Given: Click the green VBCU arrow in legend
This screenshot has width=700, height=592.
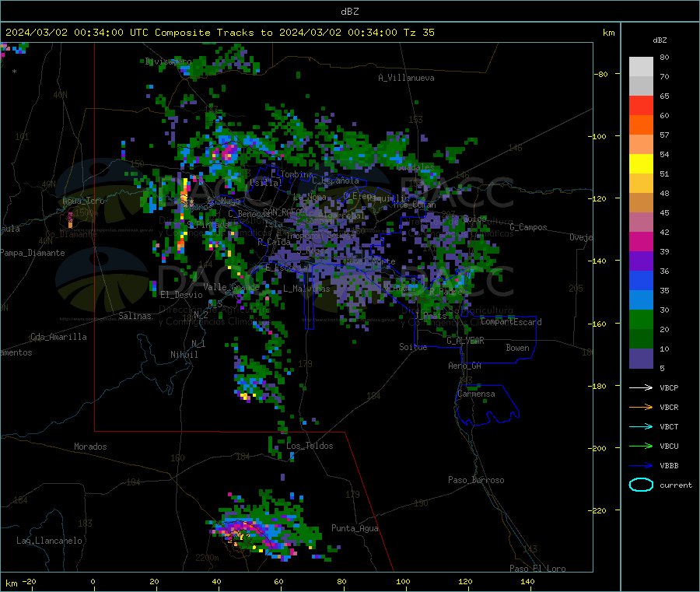Looking at the screenshot, I should tap(641, 446).
